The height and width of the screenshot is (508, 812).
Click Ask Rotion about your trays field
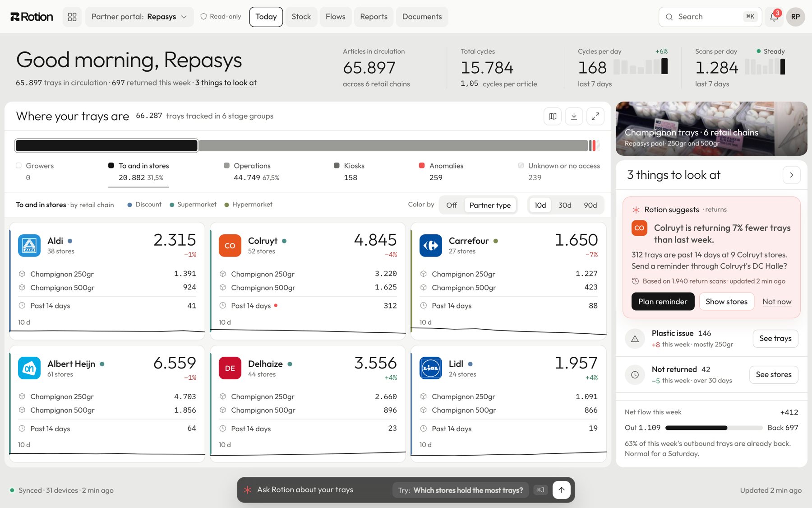(x=305, y=490)
